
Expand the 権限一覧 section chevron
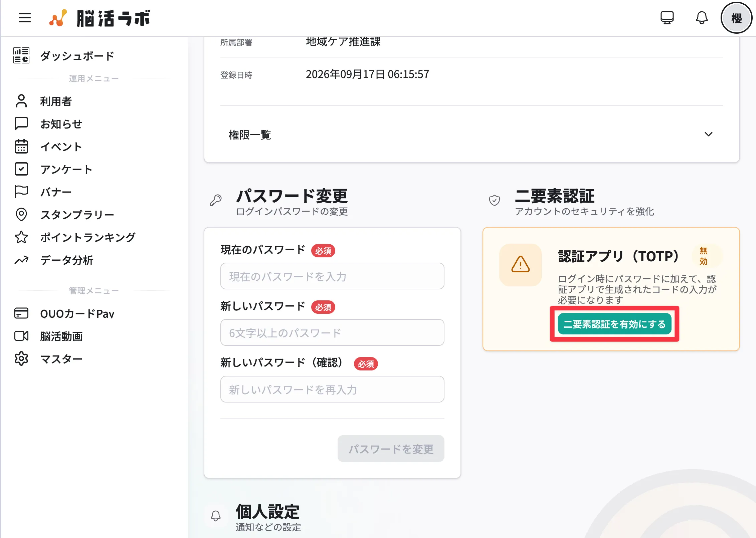pyautogui.click(x=708, y=134)
